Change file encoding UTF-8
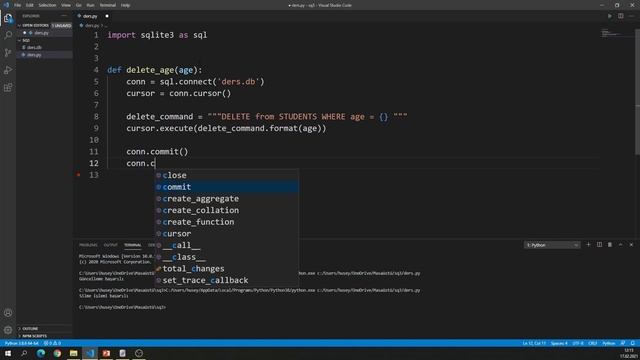The width and height of the screenshot is (640, 360). coord(578,343)
